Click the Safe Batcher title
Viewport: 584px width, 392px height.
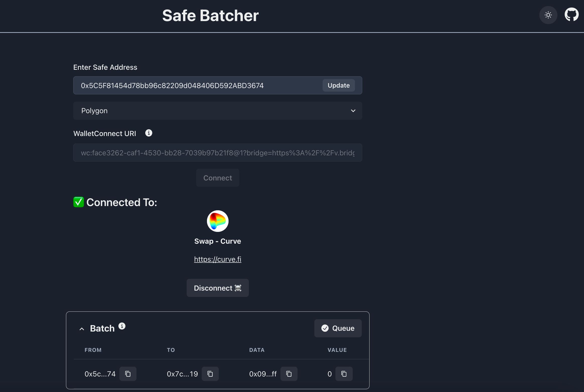[x=210, y=16]
